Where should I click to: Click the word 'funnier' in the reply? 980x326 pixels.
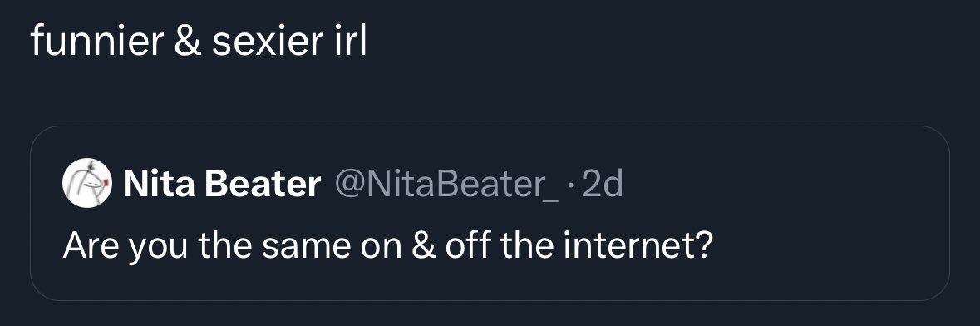(97, 42)
